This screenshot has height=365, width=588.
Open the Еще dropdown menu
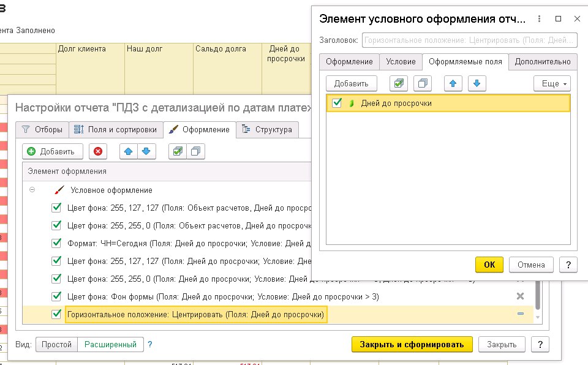tap(552, 83)
